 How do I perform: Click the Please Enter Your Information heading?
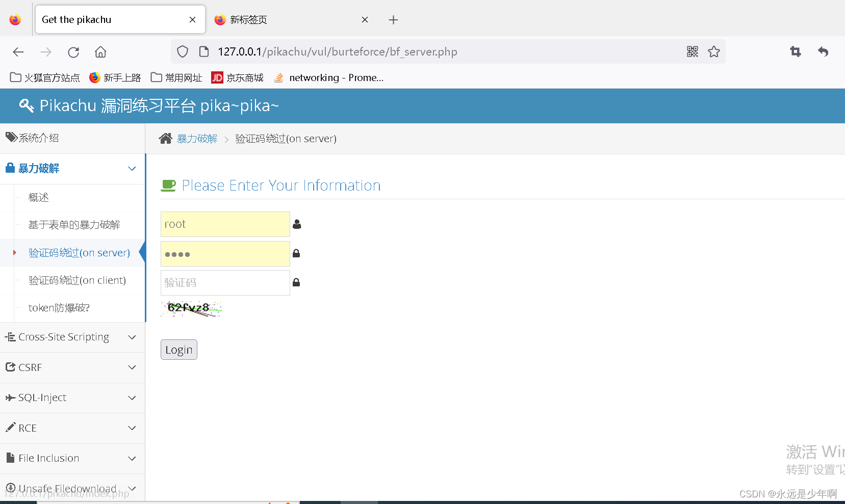[x=281, y=185]
